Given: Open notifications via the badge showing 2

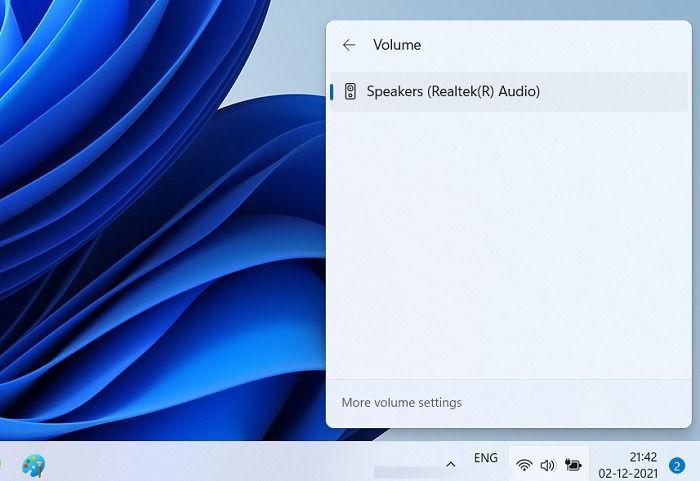Looking at the screenshot, I should click(x=677, y=466).
